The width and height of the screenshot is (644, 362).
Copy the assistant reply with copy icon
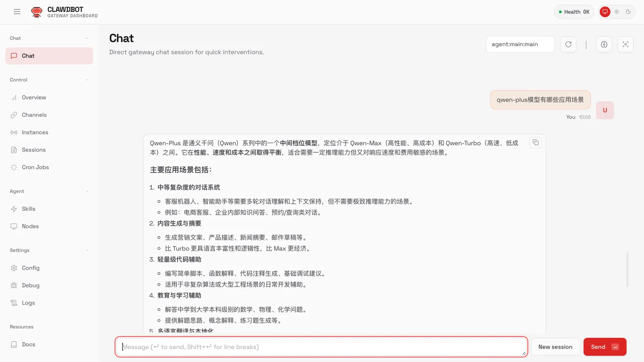tap(535, 143)
